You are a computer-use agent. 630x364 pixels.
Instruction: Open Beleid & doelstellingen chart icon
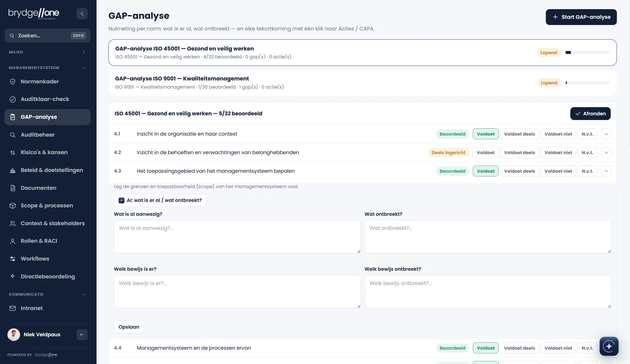12,170
